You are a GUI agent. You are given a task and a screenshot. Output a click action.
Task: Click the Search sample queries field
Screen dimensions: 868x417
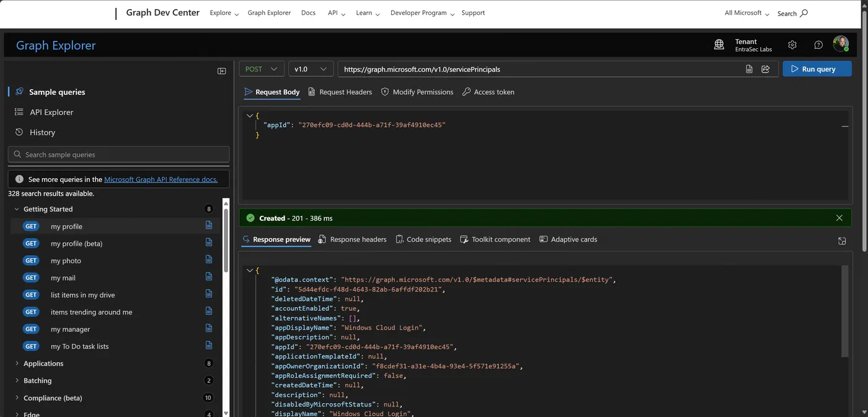[118, 155]
